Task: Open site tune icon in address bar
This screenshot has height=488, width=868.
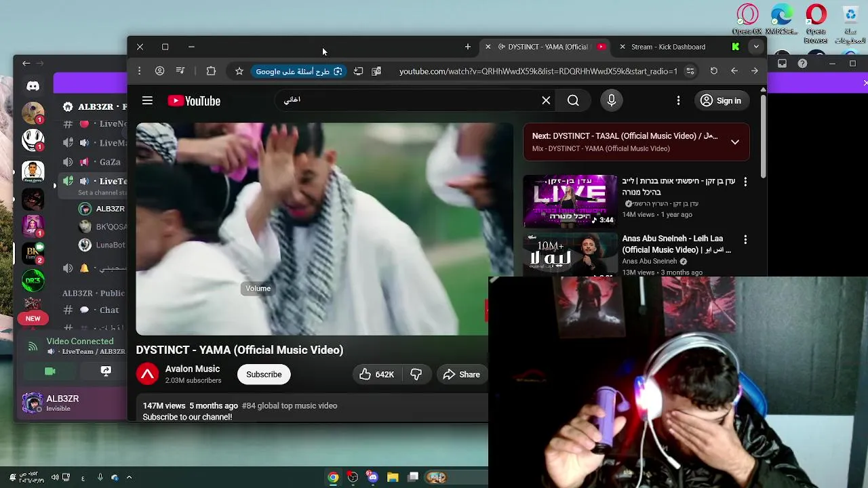Action: 690,71
